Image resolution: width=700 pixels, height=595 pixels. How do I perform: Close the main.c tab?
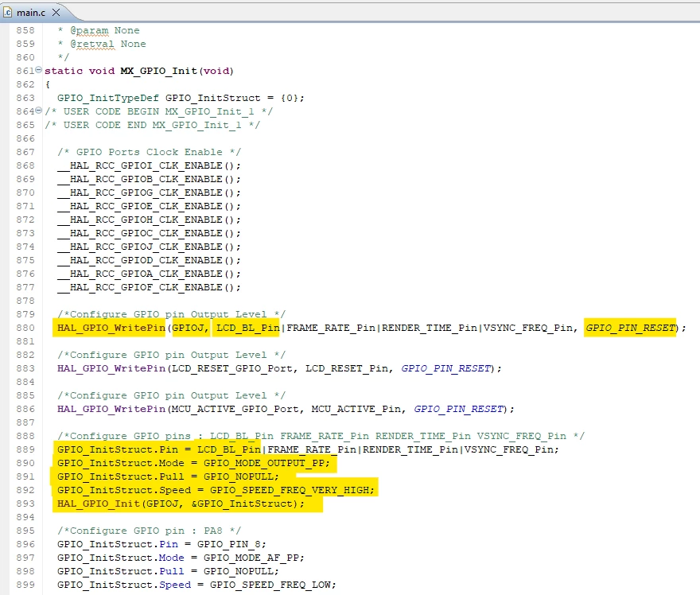point(56,13)
